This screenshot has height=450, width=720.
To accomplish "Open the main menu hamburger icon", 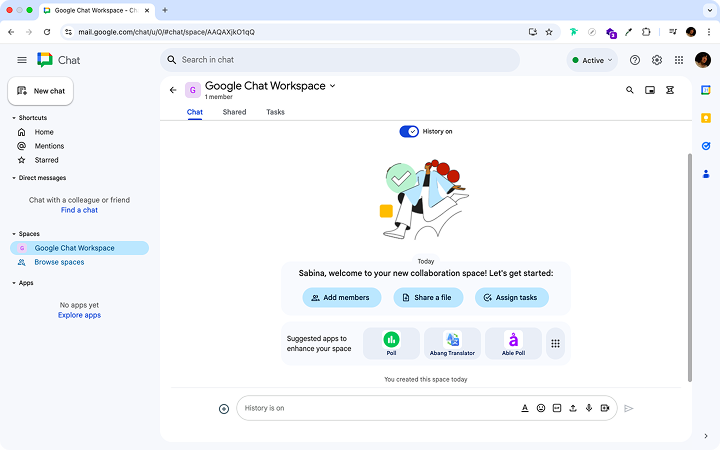I will [22, 60].
